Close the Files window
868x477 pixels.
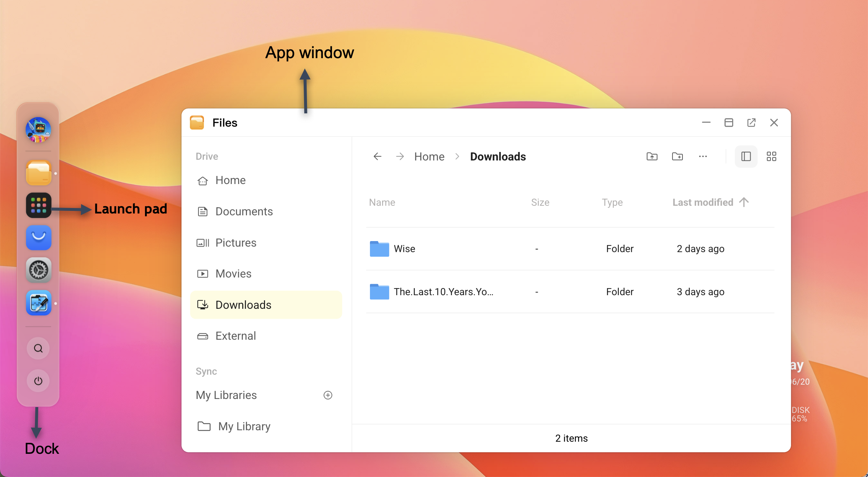tap(774, 123)
